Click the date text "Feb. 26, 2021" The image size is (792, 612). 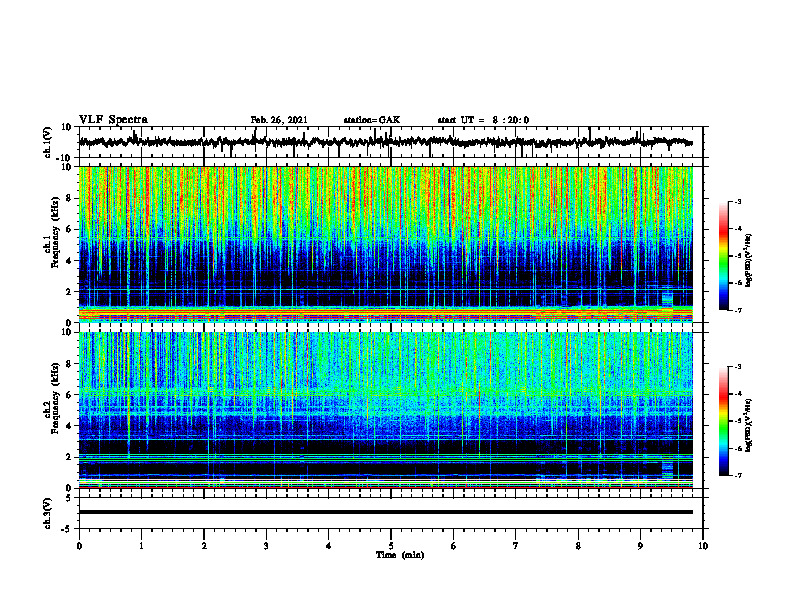point(279,120)
